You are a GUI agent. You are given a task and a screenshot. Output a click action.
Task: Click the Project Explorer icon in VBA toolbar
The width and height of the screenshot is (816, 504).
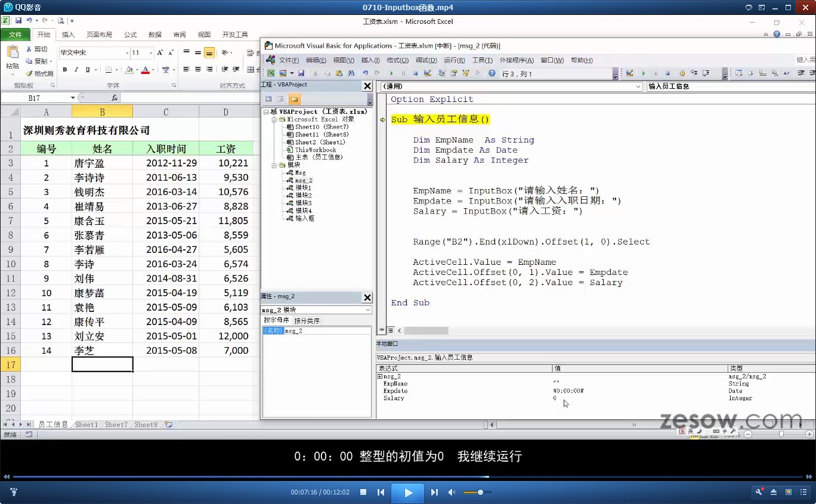pos(442,73)
